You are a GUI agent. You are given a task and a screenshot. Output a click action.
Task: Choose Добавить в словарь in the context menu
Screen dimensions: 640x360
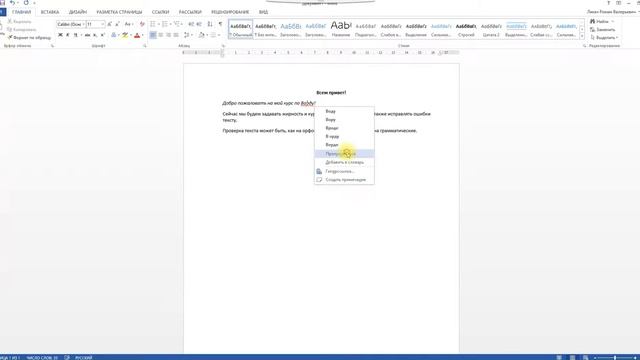[344, 162]
